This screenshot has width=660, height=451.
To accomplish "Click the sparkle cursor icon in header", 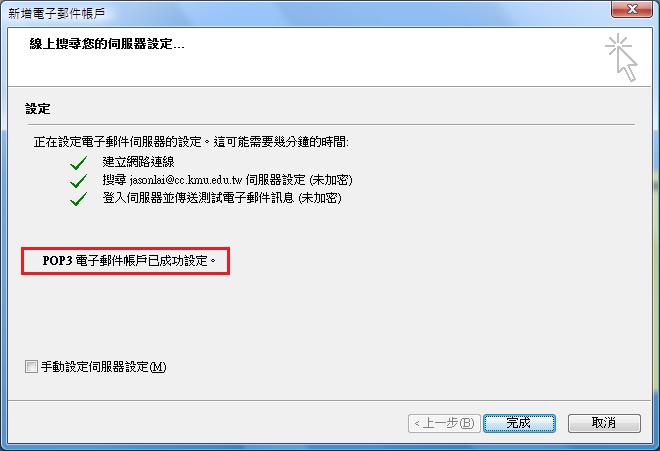I will click(621, 57).
